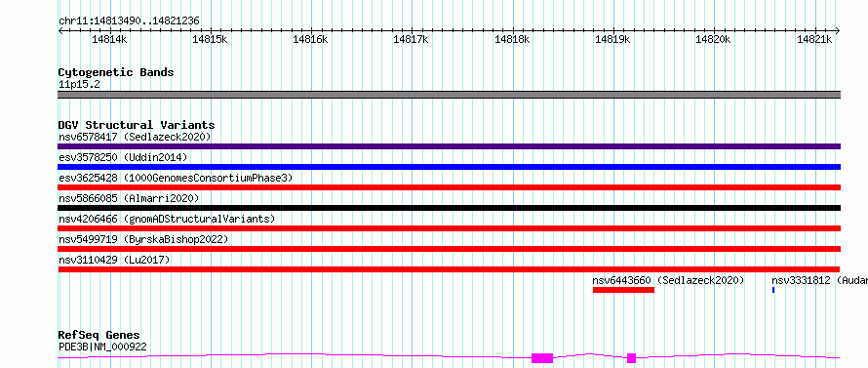Select the larger magenta PDE3B exon block
Image resolution: width=868 pixels, height=368 pixels.
542,358
